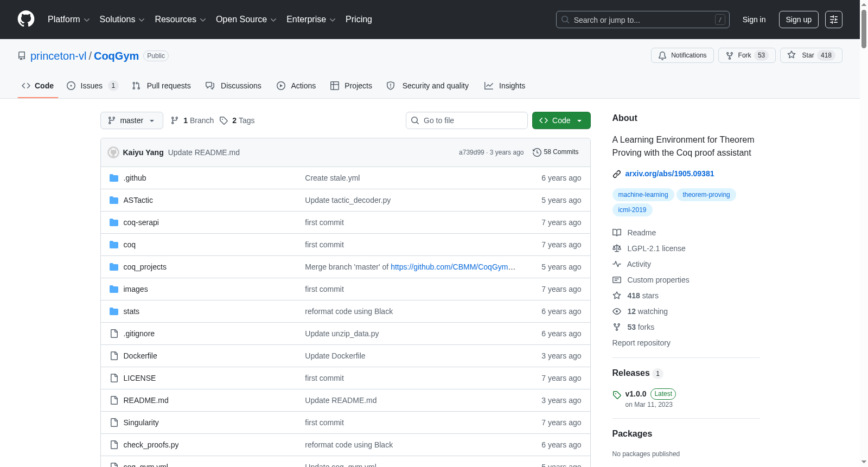Click Kaiyu Yang's avatar image
The width and height of the screenshot is (868, 467).
[x=113, y=152]
